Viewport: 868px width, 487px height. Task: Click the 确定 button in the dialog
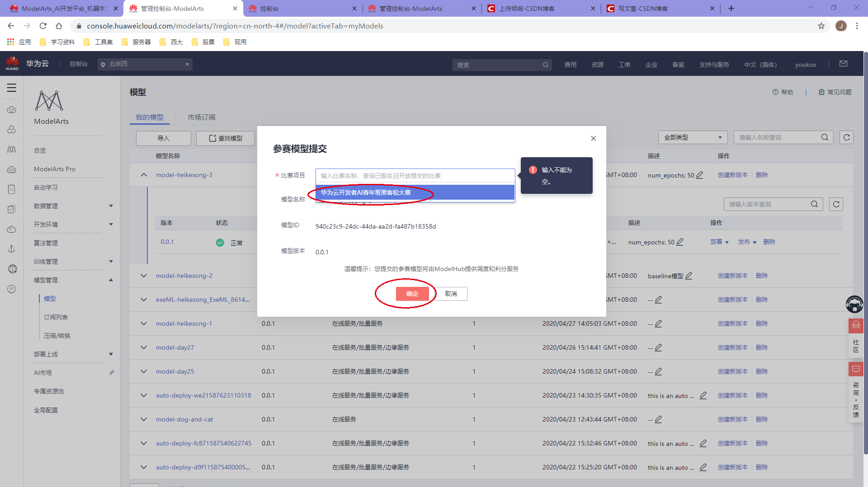(x=412, y=294)
